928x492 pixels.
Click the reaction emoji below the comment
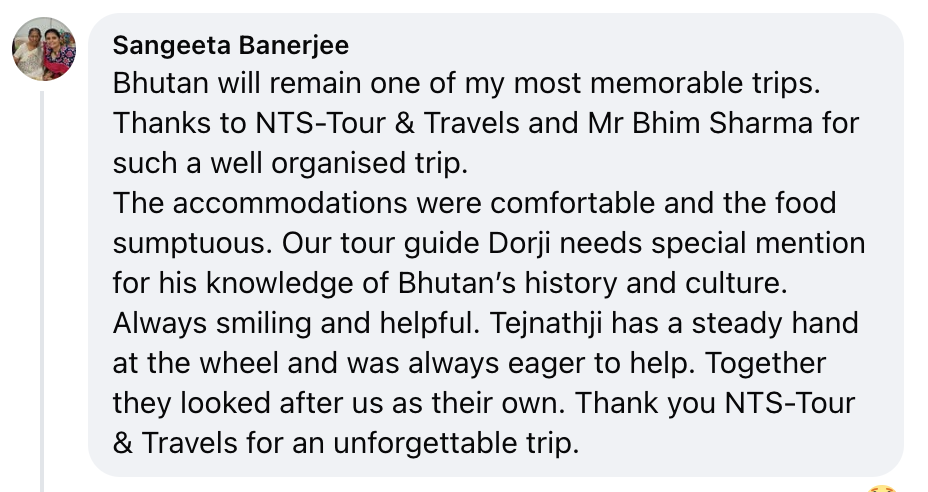tap(881, 488)
